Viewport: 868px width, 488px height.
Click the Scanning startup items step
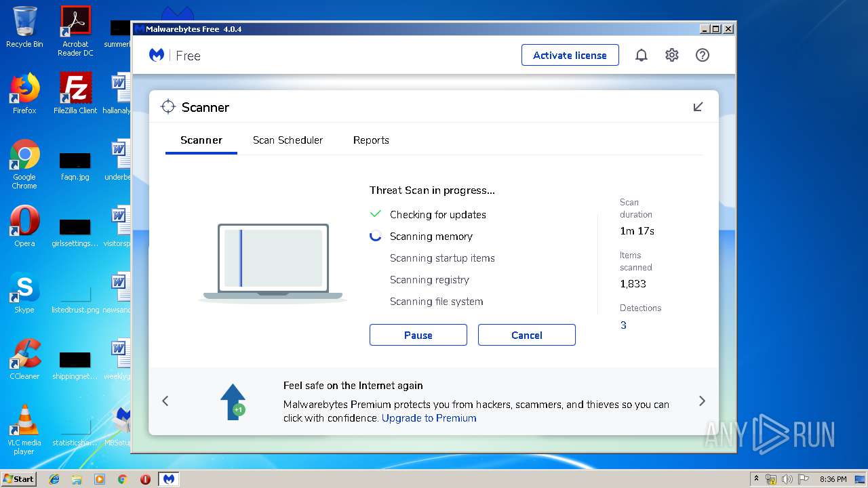coord(442,258)
